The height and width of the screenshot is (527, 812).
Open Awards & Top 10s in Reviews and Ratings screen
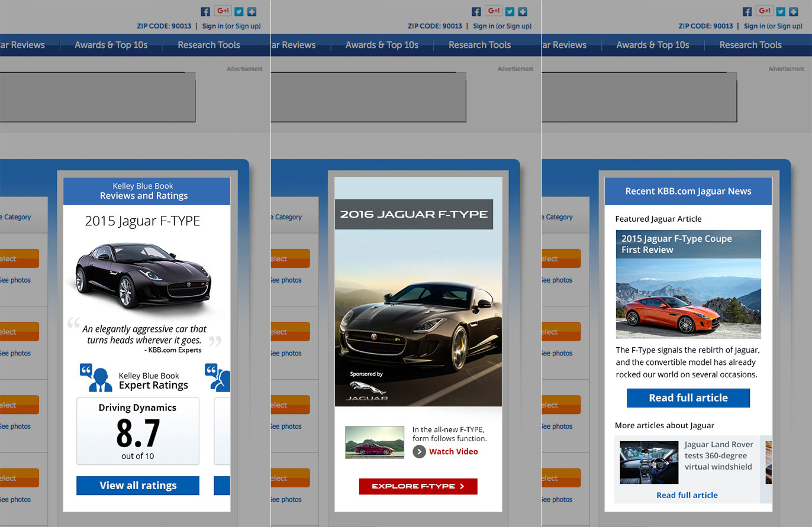[x=111, y=45]
